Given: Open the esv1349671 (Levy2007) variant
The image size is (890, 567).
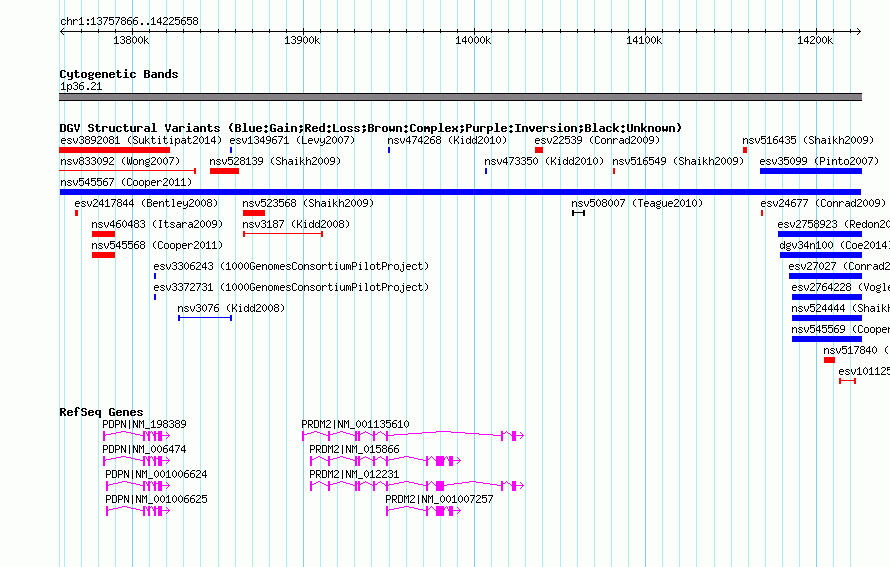Looking at the screenshot, I should point(292,140).
